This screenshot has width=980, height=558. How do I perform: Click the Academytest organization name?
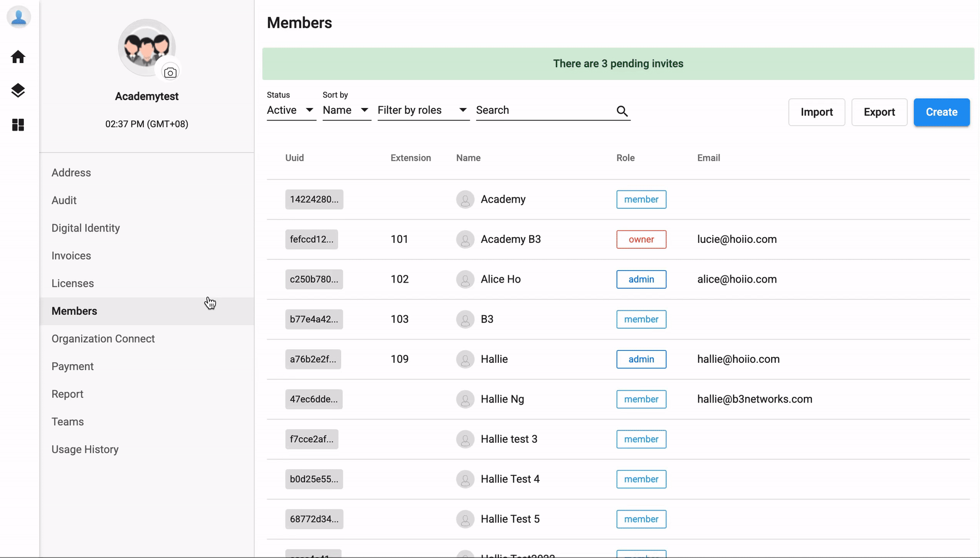(x=147, y=97)
